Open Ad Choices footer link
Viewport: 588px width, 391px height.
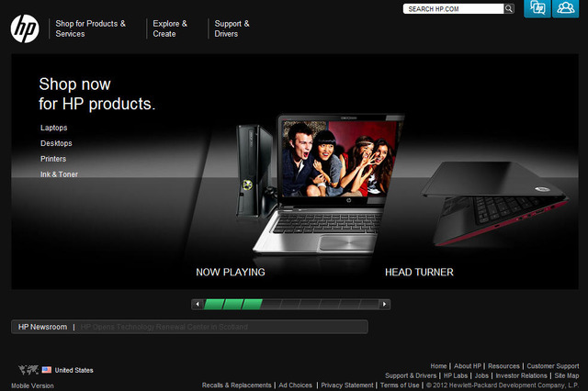pos(295,385)
